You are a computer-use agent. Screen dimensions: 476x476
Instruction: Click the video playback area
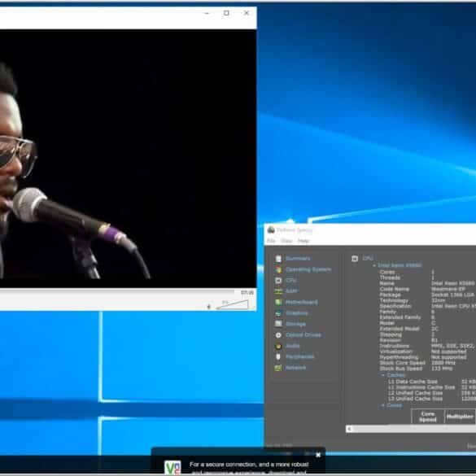point(128,159)
